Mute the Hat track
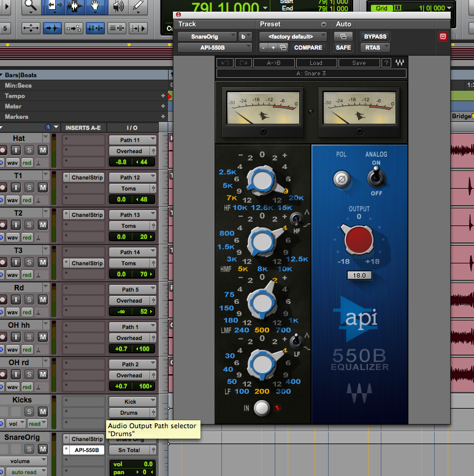This screenshot has height=476, width=474. click(x=43, y=150)
